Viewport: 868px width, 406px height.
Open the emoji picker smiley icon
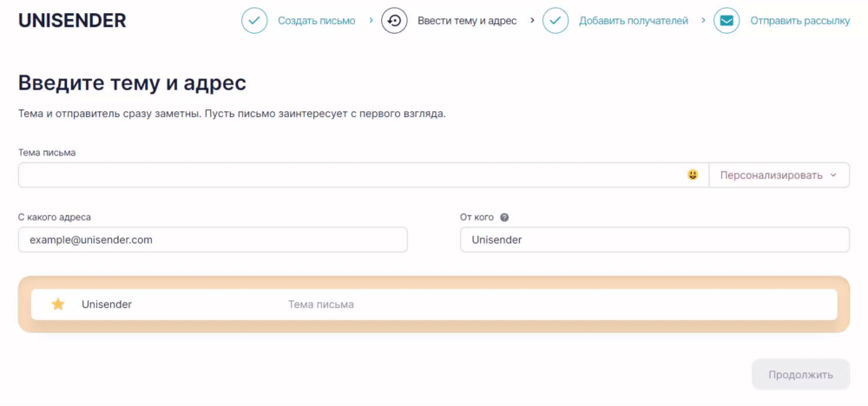coord(693,174)
